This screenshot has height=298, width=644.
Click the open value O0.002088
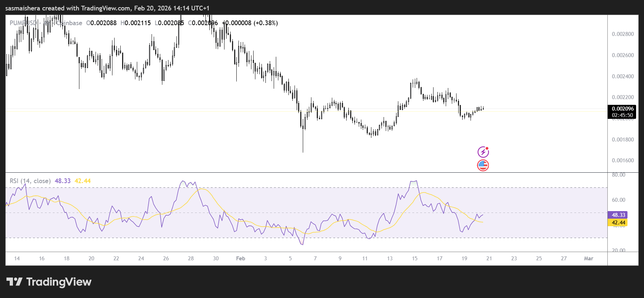click(x=101, y=23)
